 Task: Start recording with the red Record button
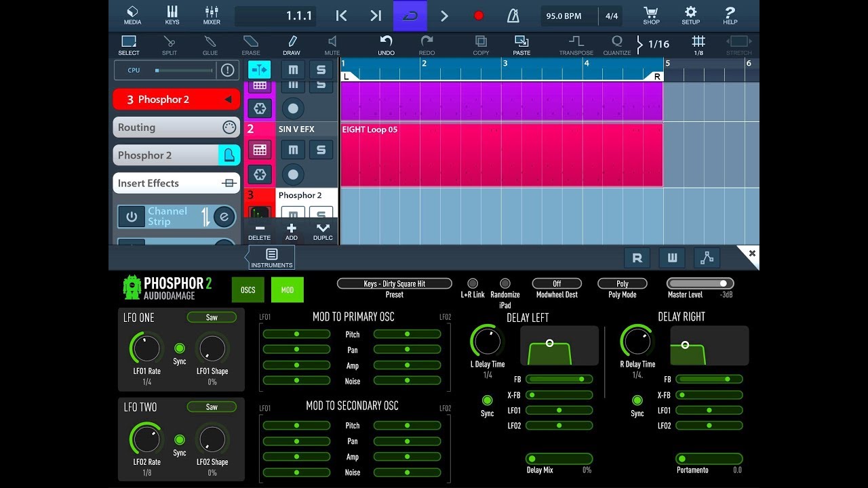coord(479,16)
